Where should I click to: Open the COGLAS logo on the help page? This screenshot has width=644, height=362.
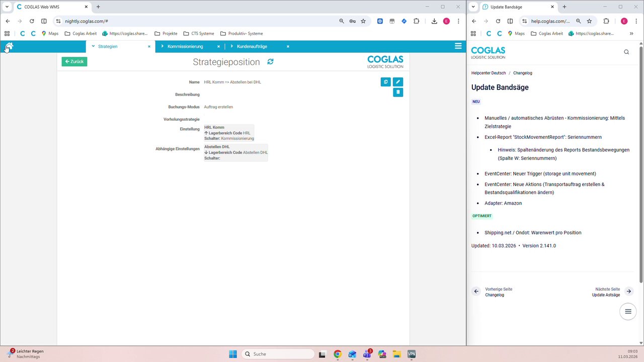488,53
